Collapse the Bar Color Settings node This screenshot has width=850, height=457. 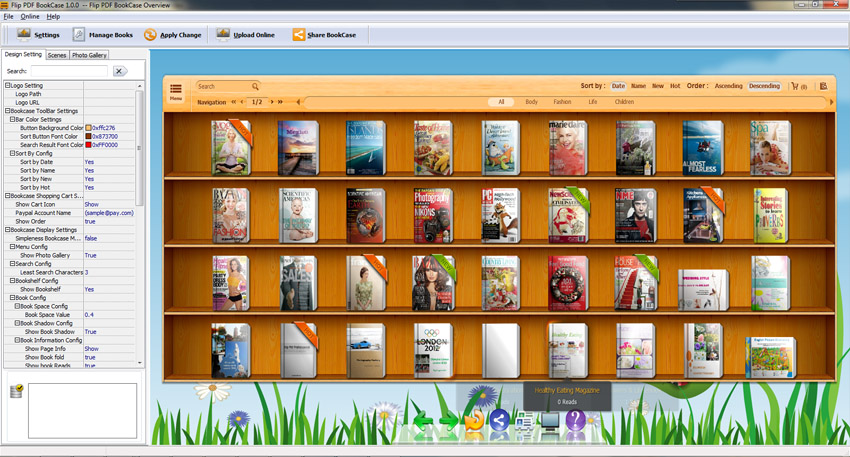tap(13, 119)
